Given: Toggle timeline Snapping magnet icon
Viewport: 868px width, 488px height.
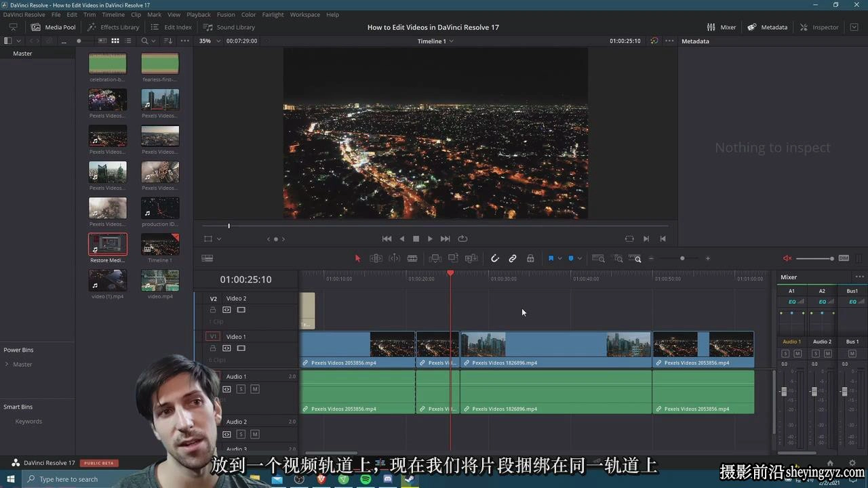Looking at the screenshot, I should (x=495, y=258).
